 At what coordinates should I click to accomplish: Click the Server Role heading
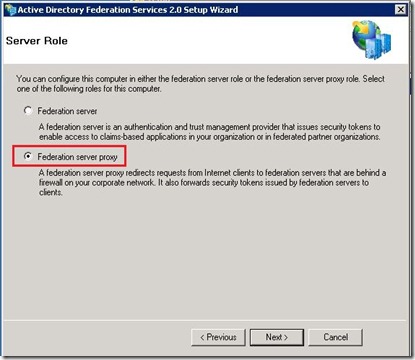tap(37, 41)
